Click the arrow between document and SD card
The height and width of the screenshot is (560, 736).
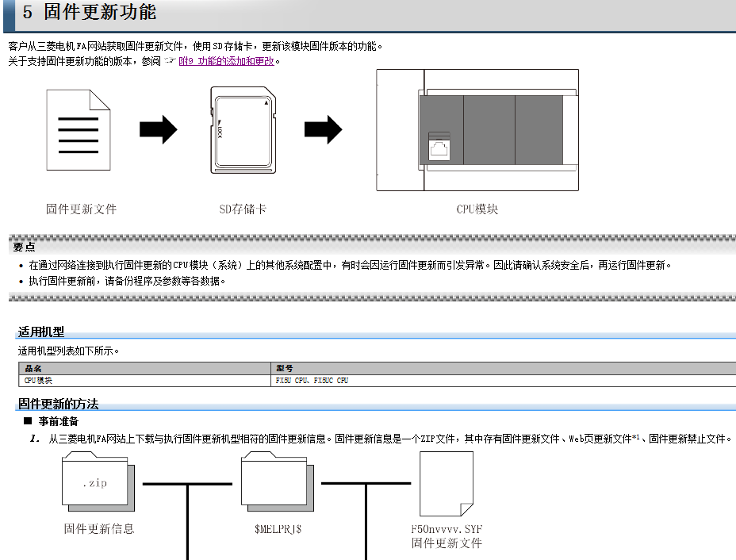158,128
